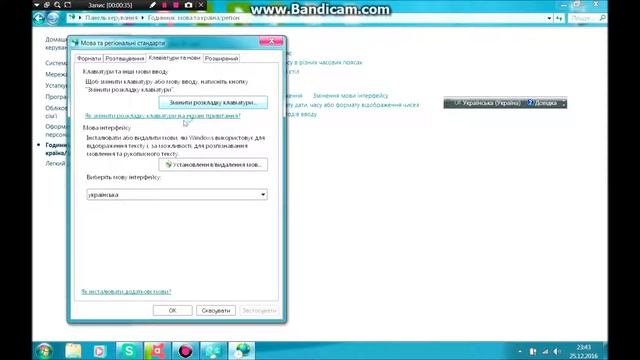Image resolution: width=640 pixels, height=360 pixels.
Task: Click the Bandicam magnifier icon
Action: [x=57, y=5]
